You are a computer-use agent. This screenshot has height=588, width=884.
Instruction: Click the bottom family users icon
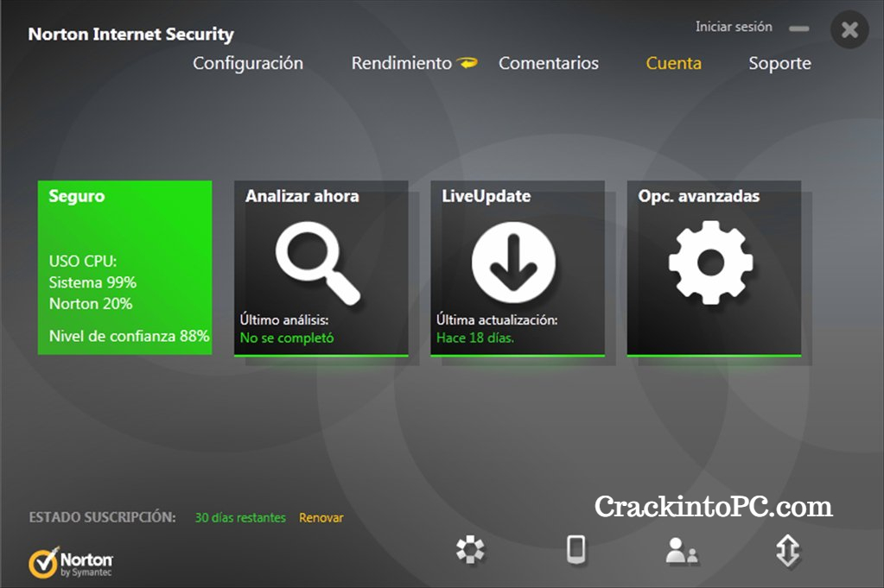coord(682,550)
